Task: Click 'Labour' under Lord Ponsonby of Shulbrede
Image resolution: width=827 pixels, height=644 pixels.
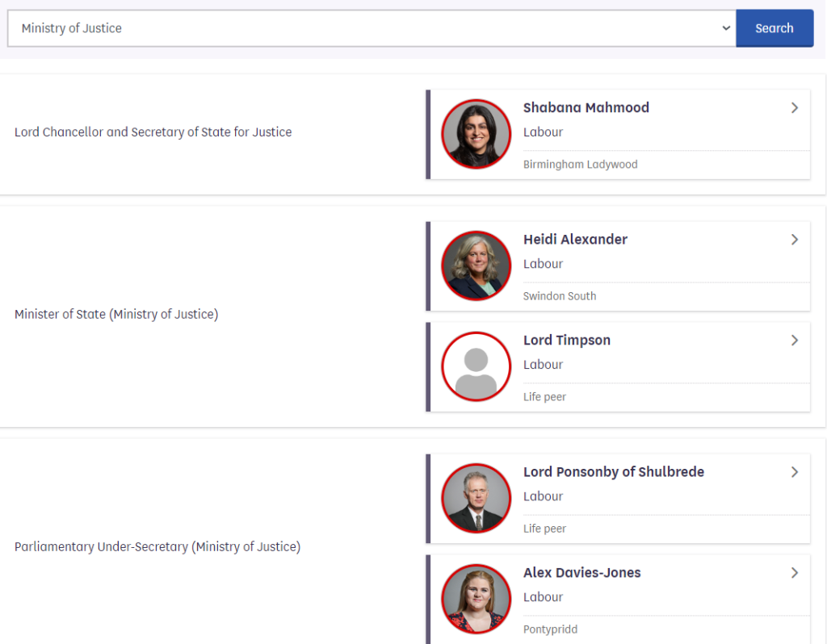Action: 543,496
